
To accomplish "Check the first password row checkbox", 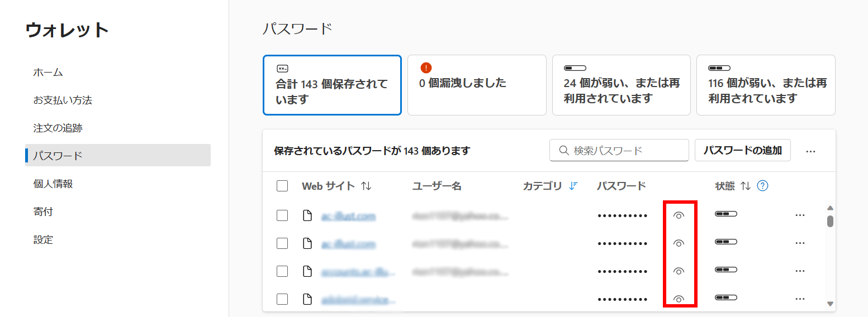I will coord(282,215).
